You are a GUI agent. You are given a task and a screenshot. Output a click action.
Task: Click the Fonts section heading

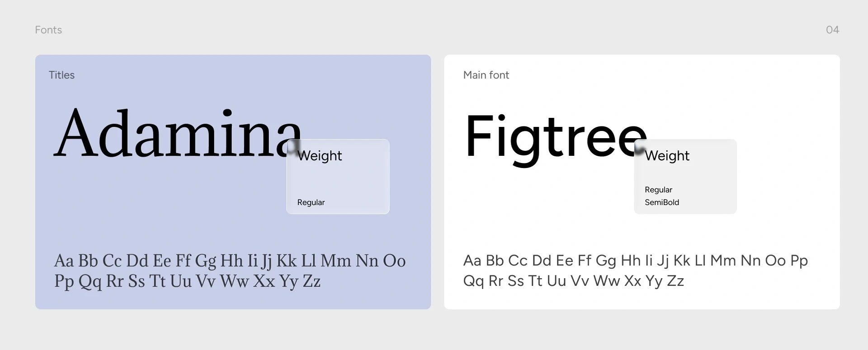(48, 30)
